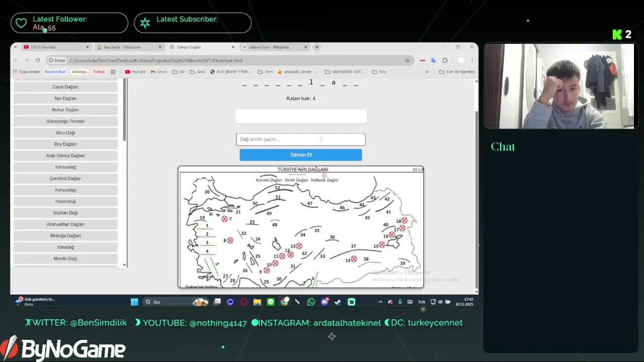Select Mardin Dağı from the list

(x=65, y=258)
